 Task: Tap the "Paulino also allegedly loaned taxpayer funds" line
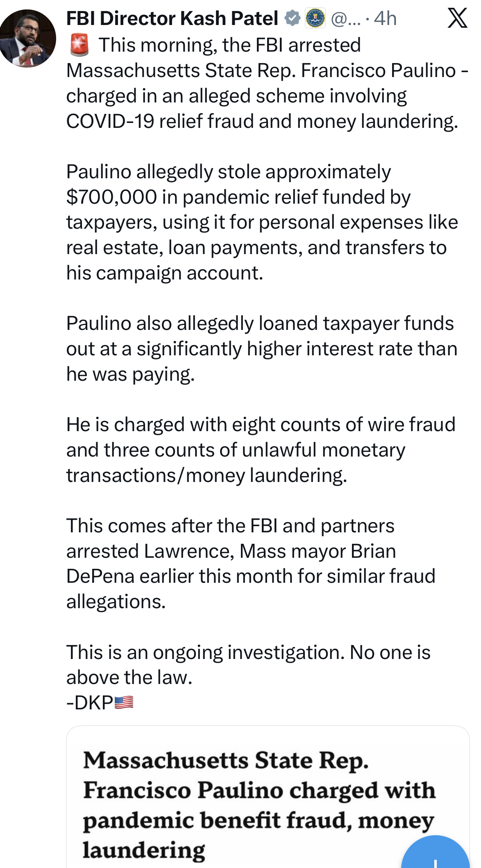tap(260, 323)
